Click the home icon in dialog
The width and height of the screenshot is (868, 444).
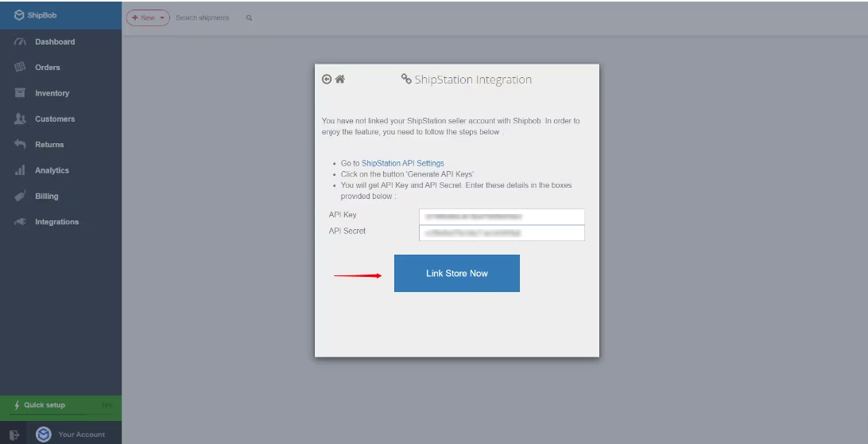coord(340,80)
